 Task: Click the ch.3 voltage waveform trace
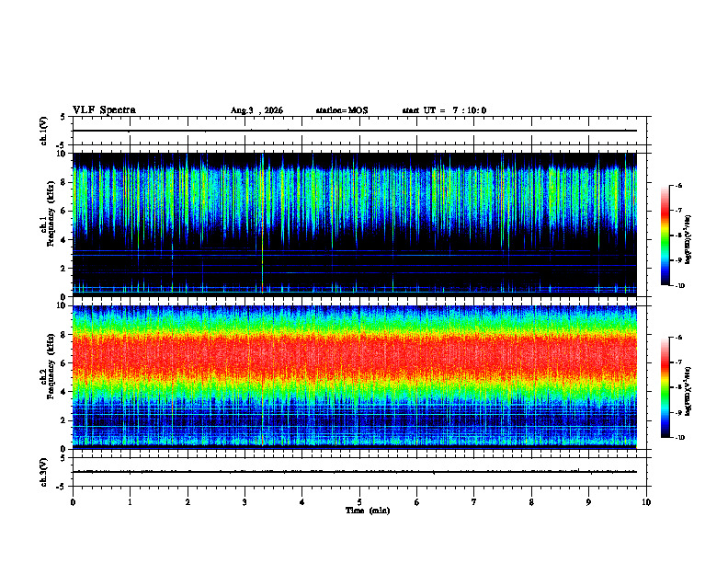[355, 472]
